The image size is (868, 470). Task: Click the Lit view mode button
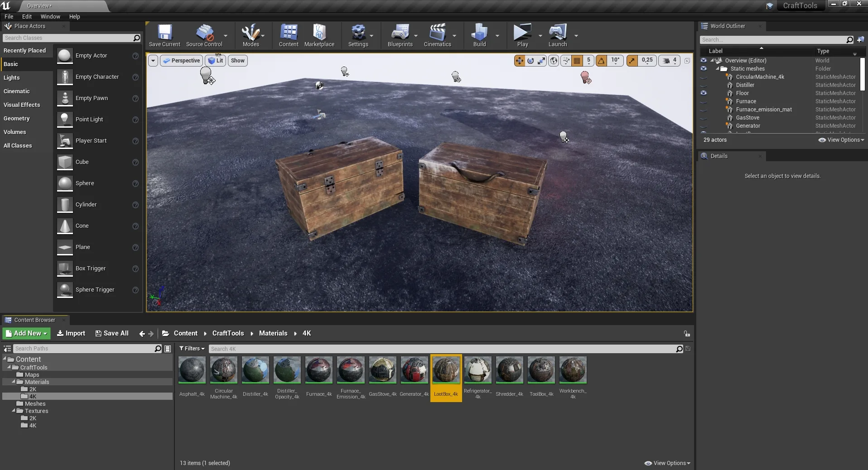(x=216, y=61)
